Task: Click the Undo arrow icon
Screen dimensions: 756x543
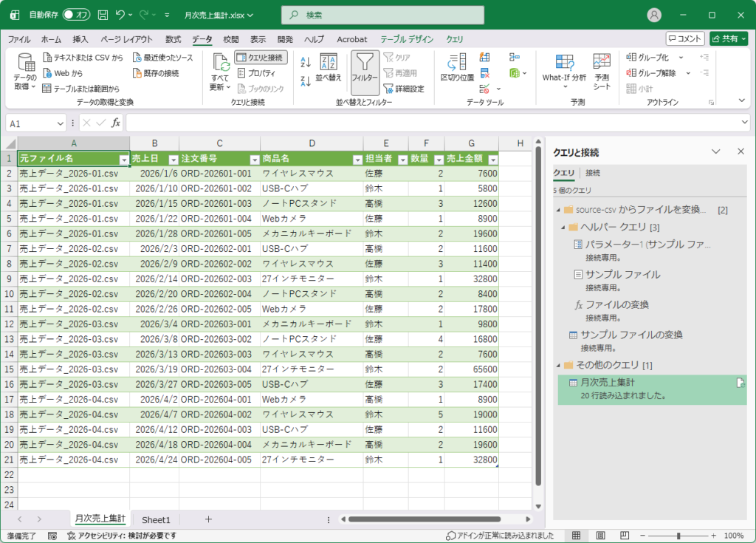Action: [x=120, y=15]
